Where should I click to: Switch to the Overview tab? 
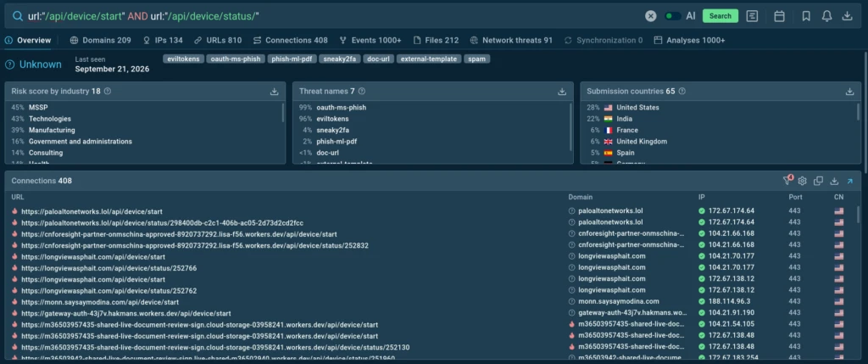coord(28,41)
